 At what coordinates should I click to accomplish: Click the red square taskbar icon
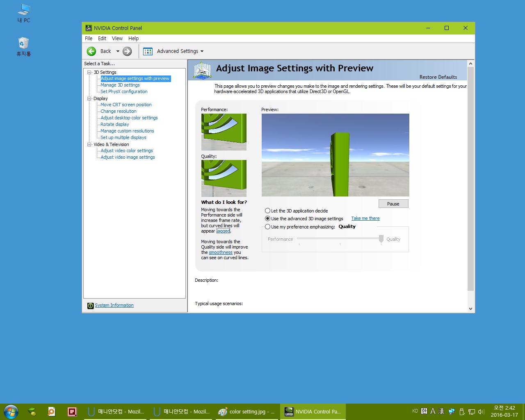(72, 411)
